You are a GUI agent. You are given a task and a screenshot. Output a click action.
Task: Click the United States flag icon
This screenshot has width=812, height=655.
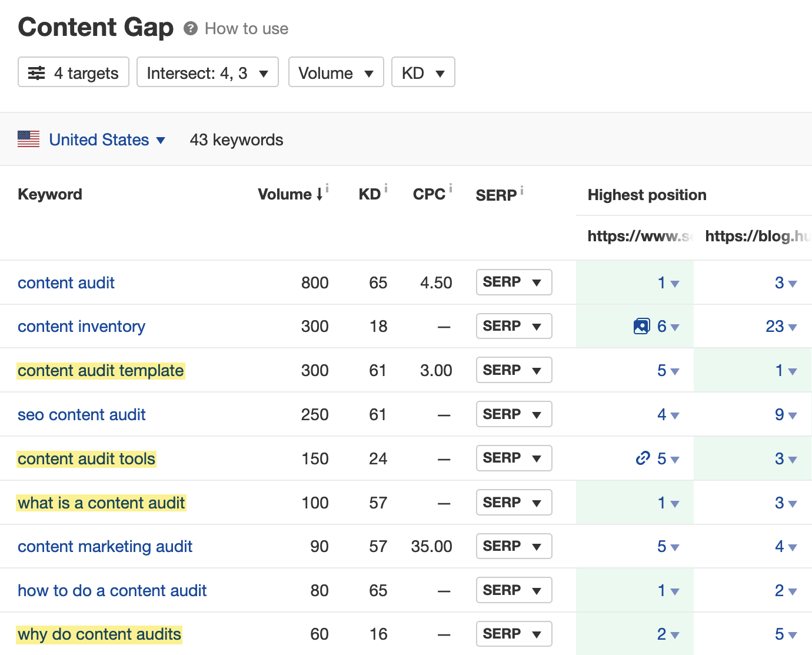[28, 139]
